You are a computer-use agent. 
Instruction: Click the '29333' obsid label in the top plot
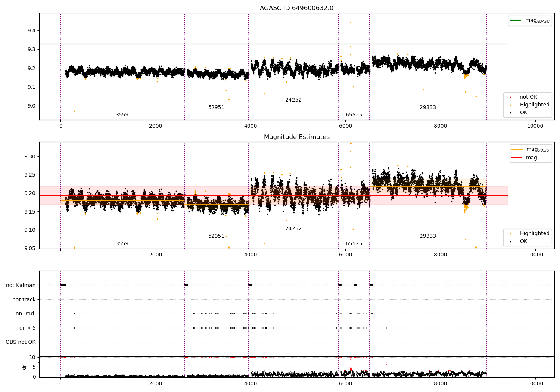[x=428, y=108]
